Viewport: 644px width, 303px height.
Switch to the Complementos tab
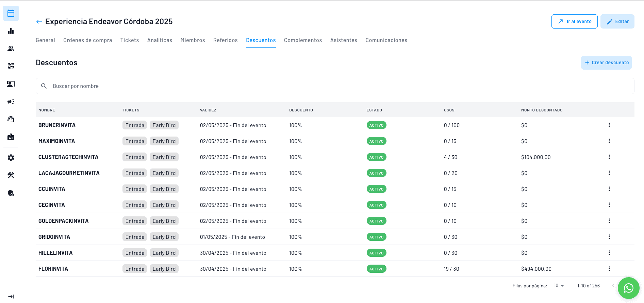[303, 40]
